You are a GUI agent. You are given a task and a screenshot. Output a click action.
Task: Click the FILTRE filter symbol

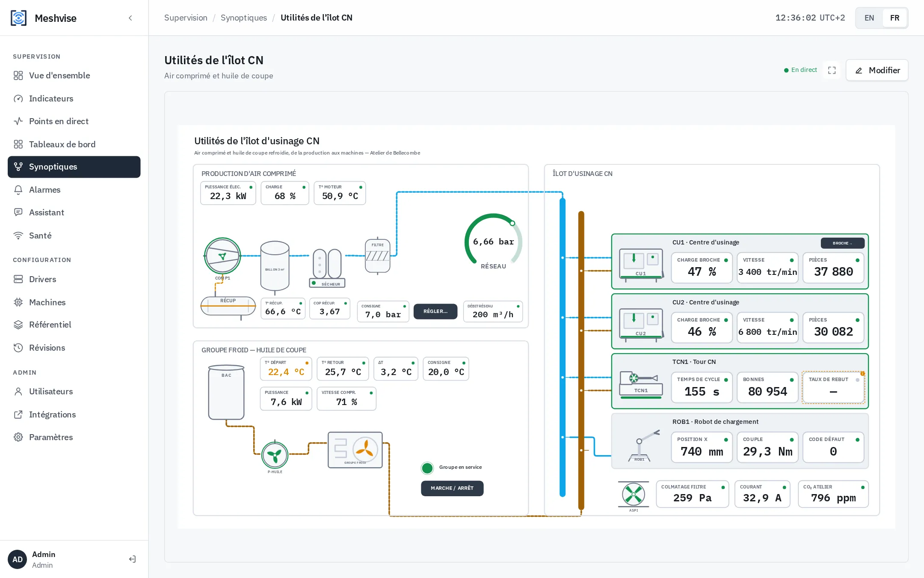377,256
